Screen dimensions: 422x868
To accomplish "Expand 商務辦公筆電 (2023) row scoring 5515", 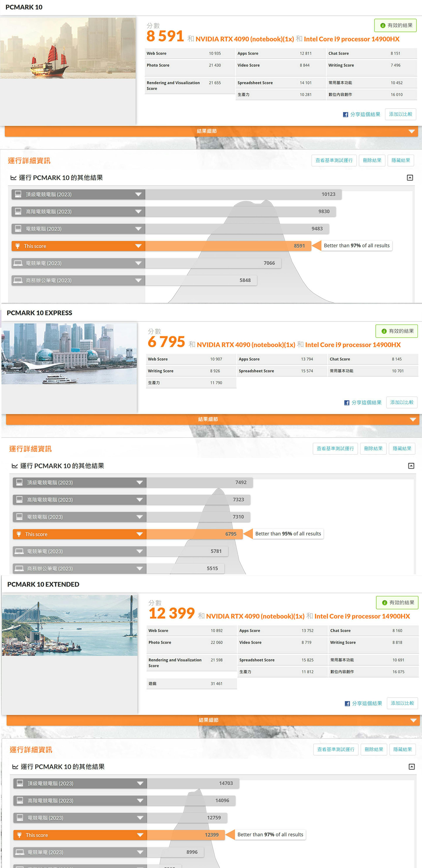I will (x=140, y=569).
